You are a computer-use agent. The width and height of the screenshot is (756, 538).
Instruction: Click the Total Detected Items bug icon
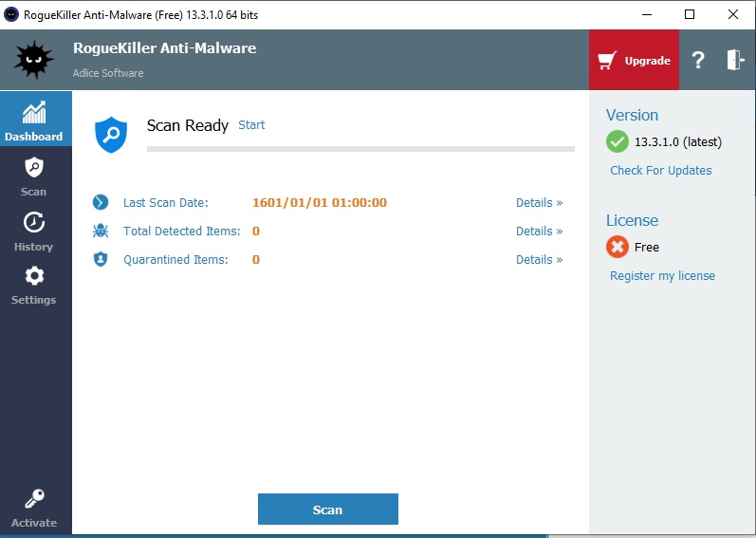pos(101,231)
